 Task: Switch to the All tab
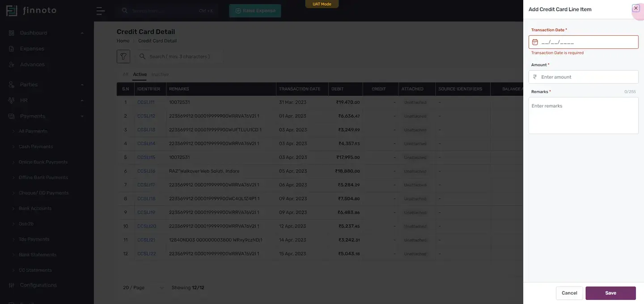[x=125, y=74]
